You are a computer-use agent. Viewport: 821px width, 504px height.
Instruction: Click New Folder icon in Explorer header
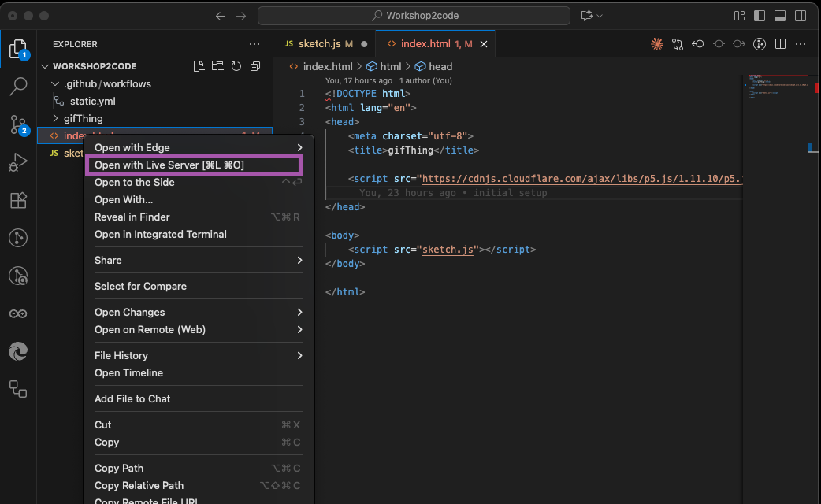(217, 66)
